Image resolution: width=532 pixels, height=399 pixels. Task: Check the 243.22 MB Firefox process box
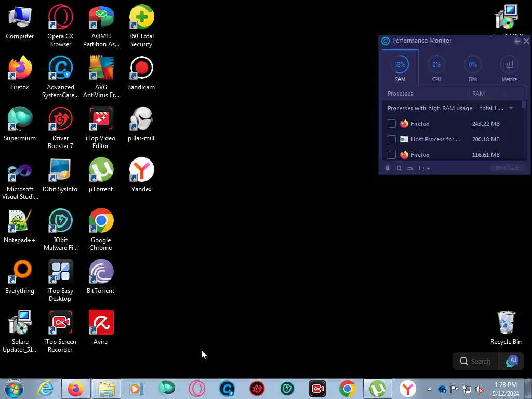pos(392,124)
